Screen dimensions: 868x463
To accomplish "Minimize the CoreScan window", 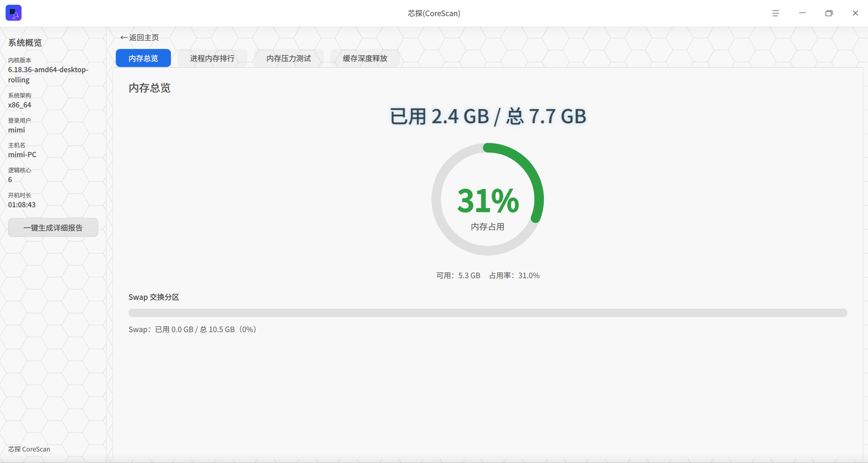I will coord(802,13).
